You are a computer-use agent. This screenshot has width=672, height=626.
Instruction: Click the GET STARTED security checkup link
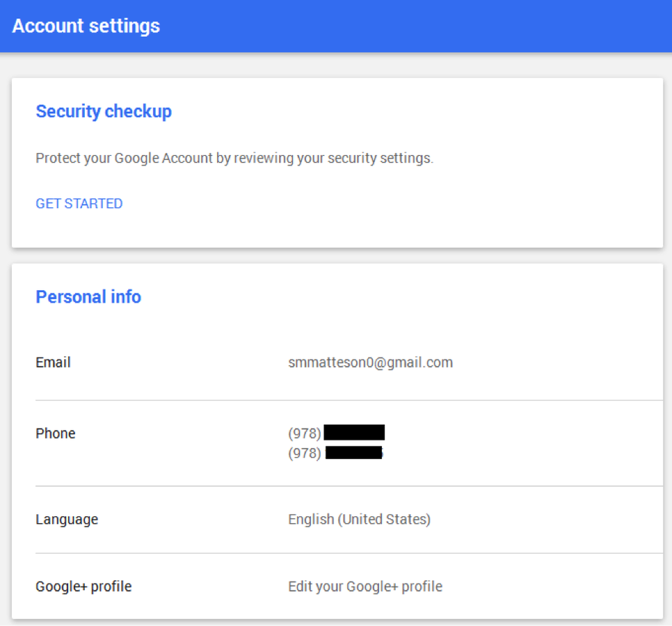(79, 203)
